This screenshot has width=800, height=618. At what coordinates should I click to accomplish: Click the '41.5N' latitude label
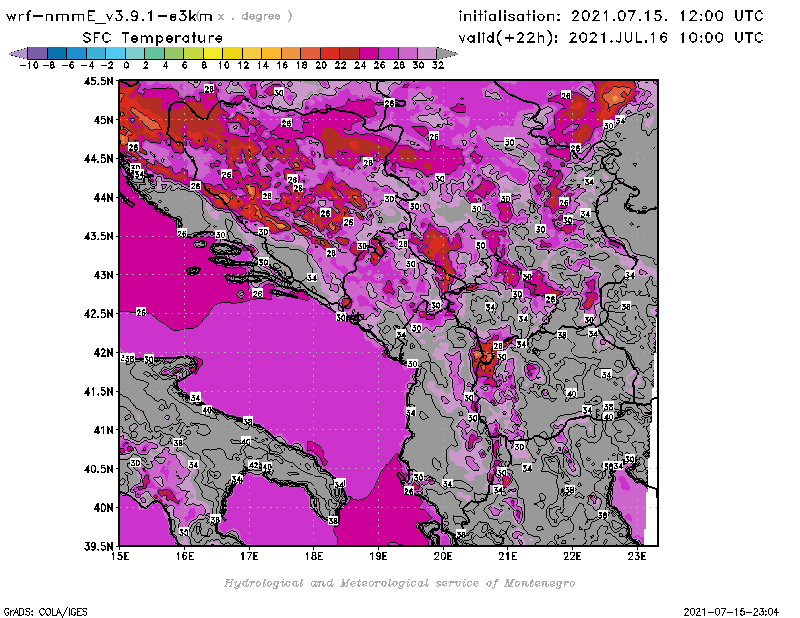(x=98, y=391)
